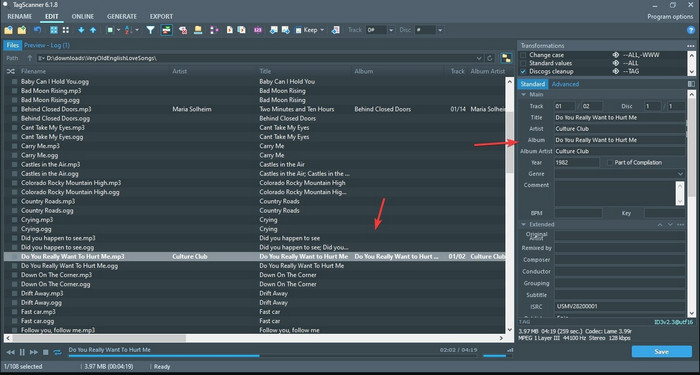This screenshot has height=375, width=700.
Task: Click the filter funnel icon
Action: [x=150, y=30]
